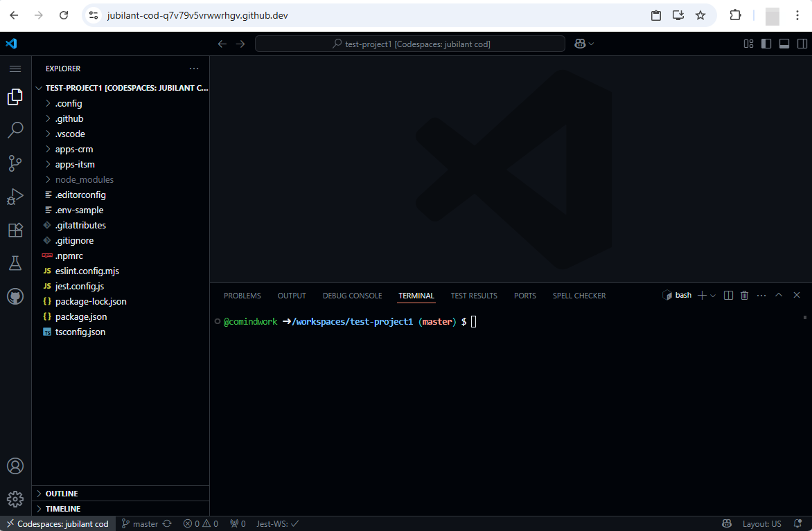This screenshot has width=812, height=531.
Task: Switch to the Test Results tab
Action: [x=474, y=296]
